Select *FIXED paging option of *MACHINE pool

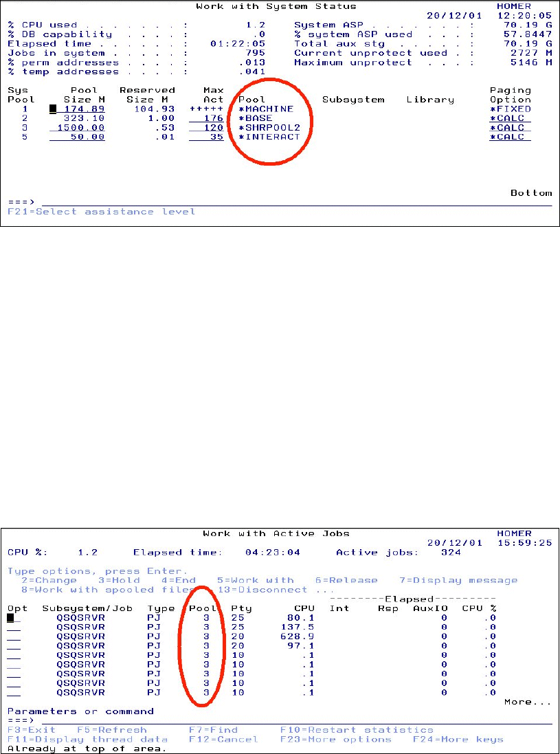(x=511, y=109)
